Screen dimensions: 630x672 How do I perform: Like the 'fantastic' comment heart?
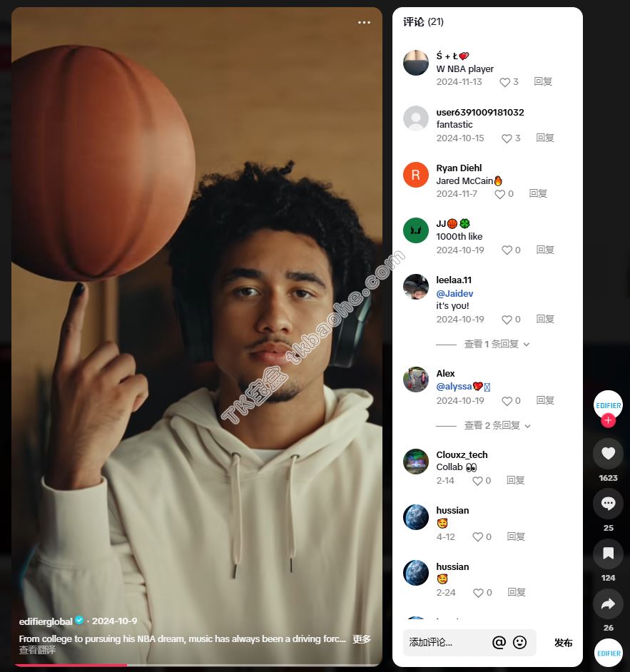[507, 138]
